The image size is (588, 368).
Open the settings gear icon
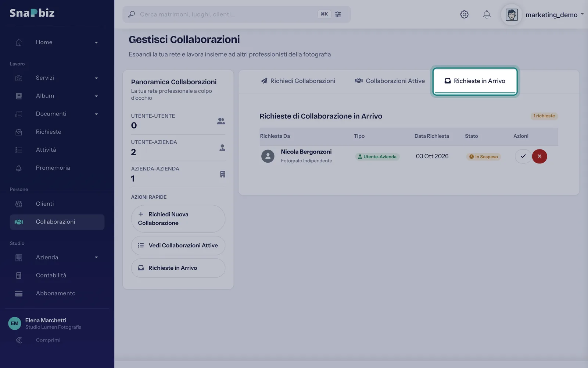coord(464,14)
